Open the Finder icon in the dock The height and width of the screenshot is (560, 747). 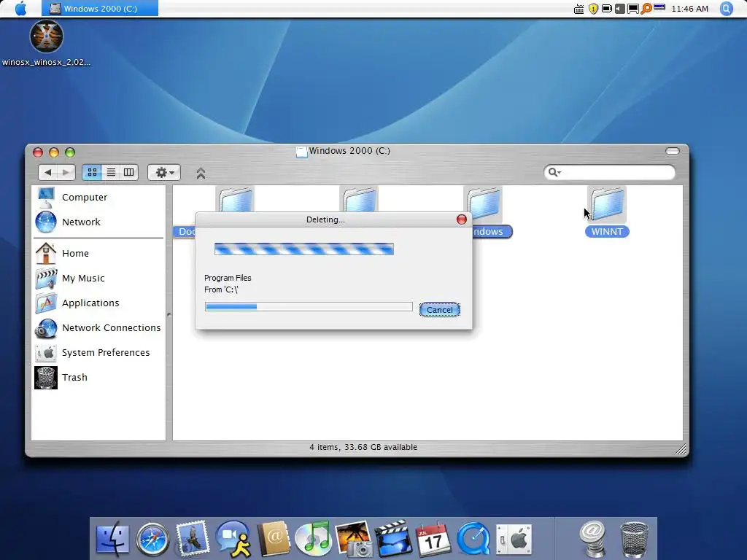point(112,540)
